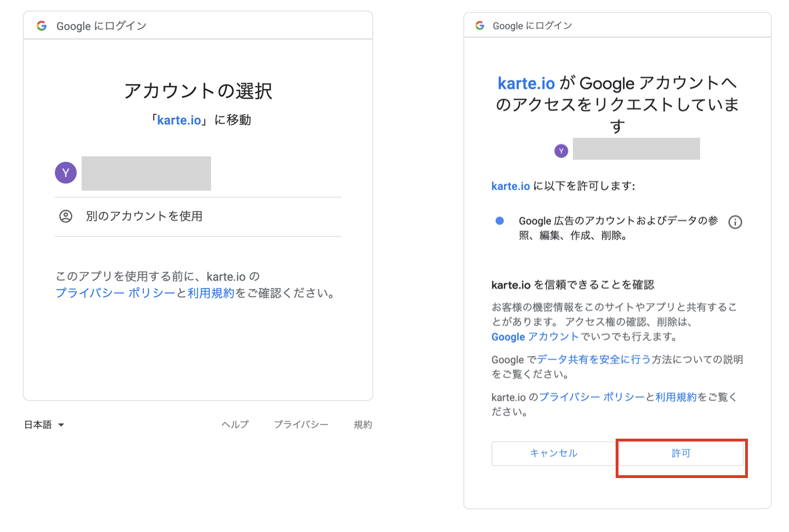Screen dimensions: 789x532
Task: Click the small purple Y avatar in the consent dialog
Action: click(561, 151)
